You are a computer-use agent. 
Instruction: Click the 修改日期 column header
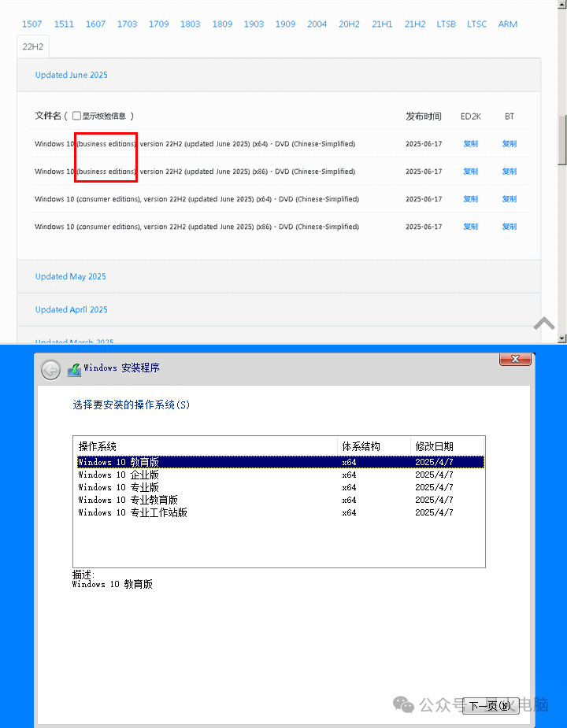[x=447, y=446]
